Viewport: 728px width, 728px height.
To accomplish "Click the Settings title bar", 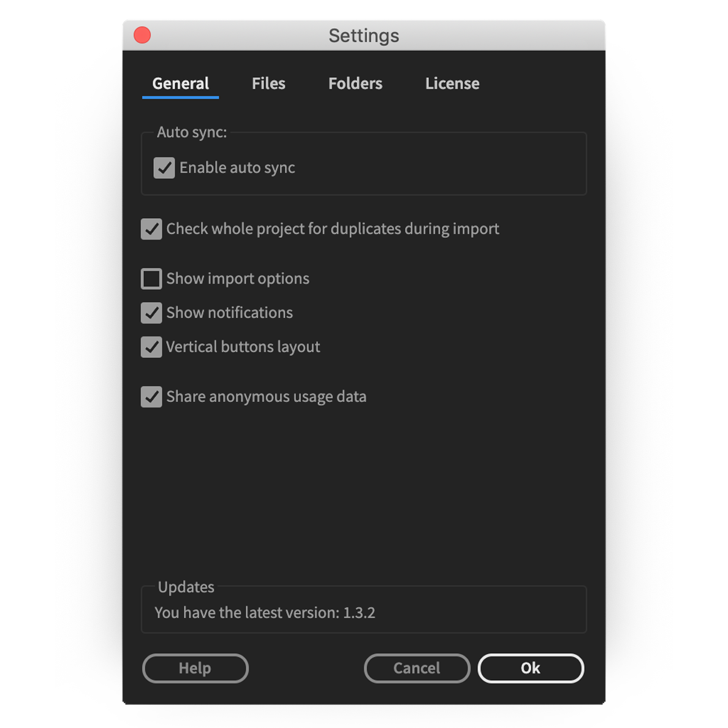I will point(363,35).
